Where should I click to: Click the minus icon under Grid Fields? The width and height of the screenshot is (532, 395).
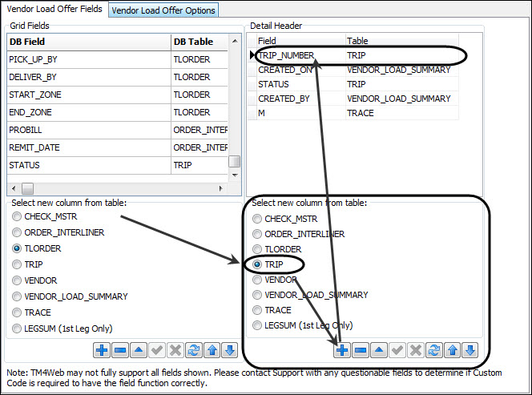[119, 350]
